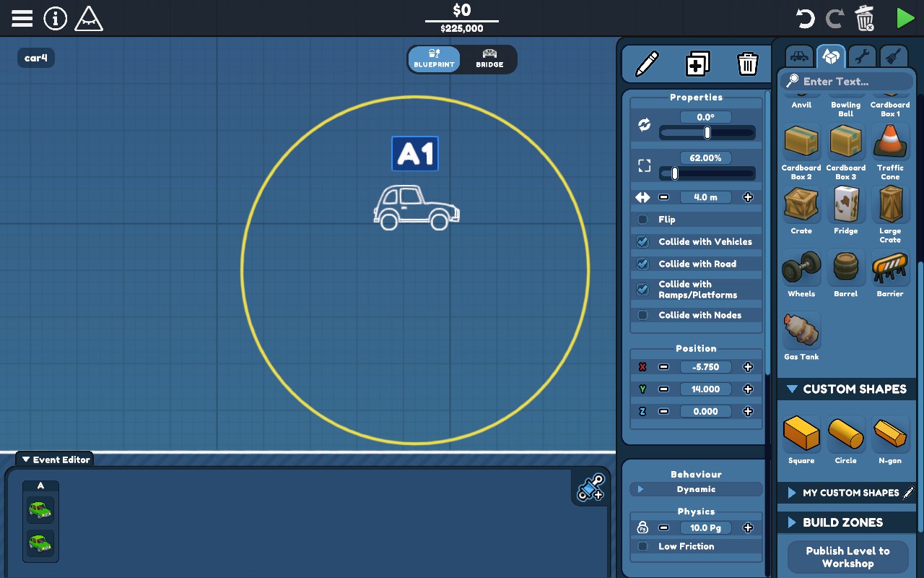Screen dimensions: 924x578
Task: Open the hamburger main menu
Action: [x=22, y=18]
